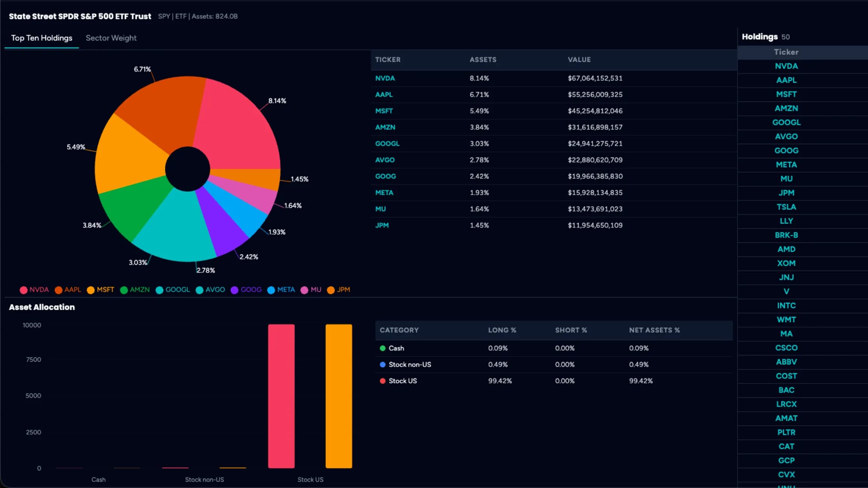Viewport: 868px width, 488px height.
Task: Select COST in the Holdings sidebar list
Action: pos(786,376)
